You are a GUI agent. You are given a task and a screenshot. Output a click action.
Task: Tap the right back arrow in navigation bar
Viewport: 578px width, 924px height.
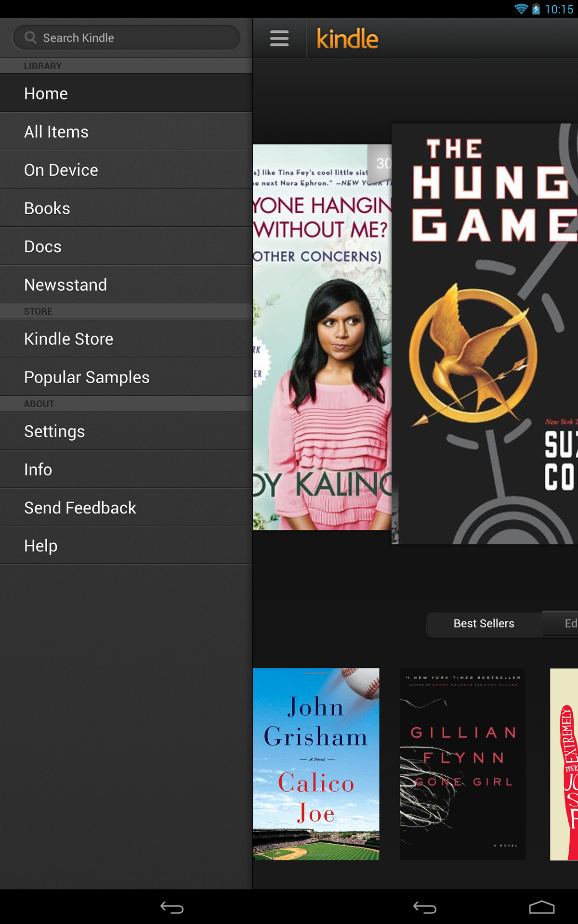(425, 908)
